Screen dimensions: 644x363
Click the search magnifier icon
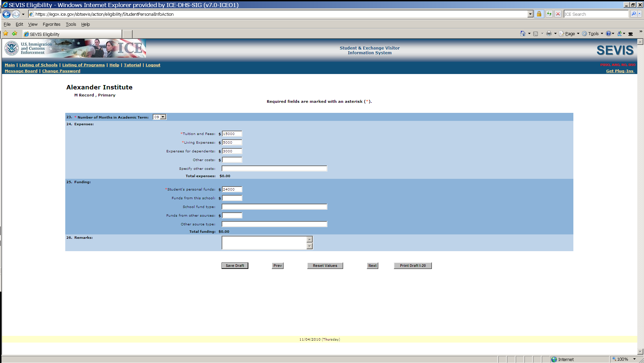(633, 14)
